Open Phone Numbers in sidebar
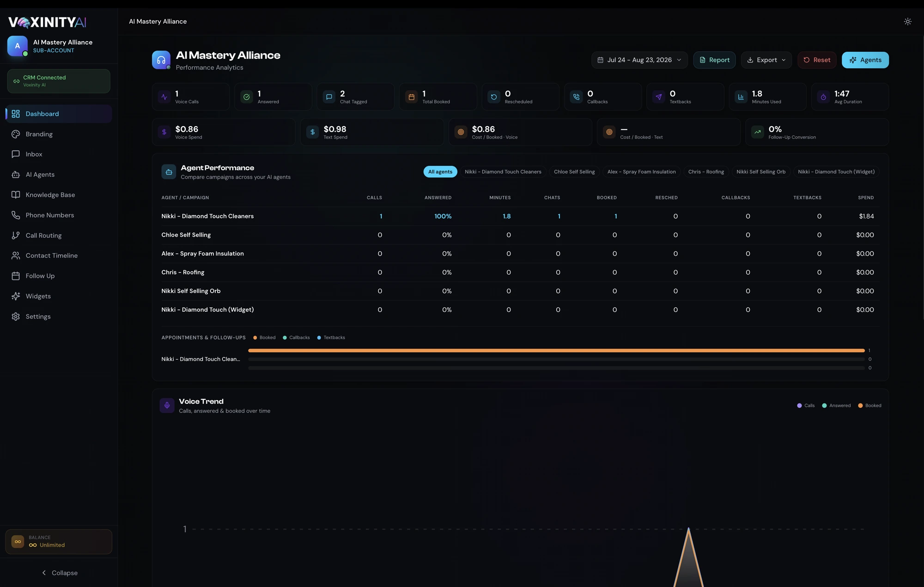Image resolution: width=924 pixels, height=587 pixels. pos(59,215)
